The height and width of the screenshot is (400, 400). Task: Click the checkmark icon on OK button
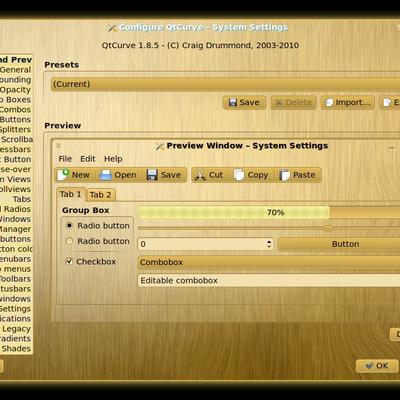click(369, 366)
